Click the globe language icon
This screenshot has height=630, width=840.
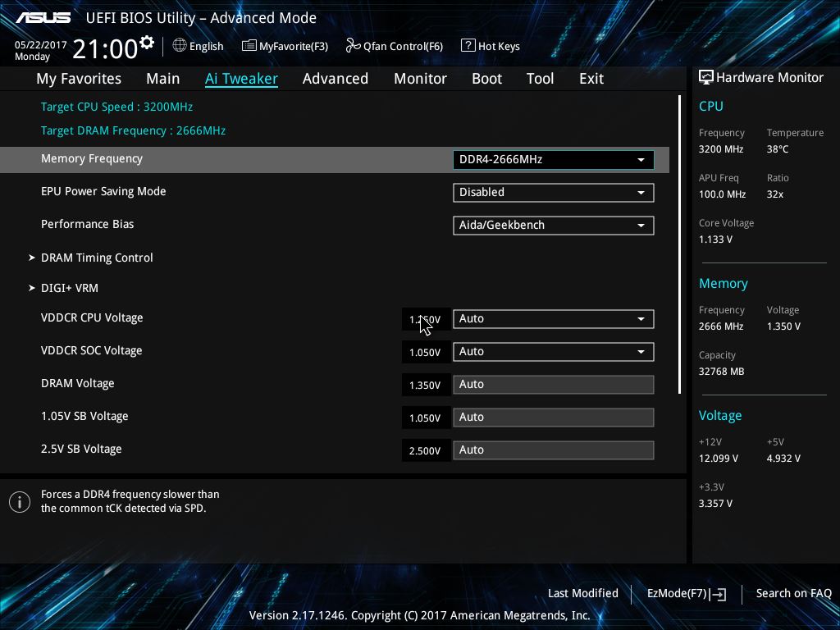pos(180,46)
